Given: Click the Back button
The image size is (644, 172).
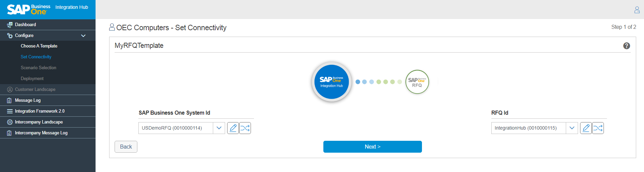Looking at the screenshot, I should click(x=126, y=147).
